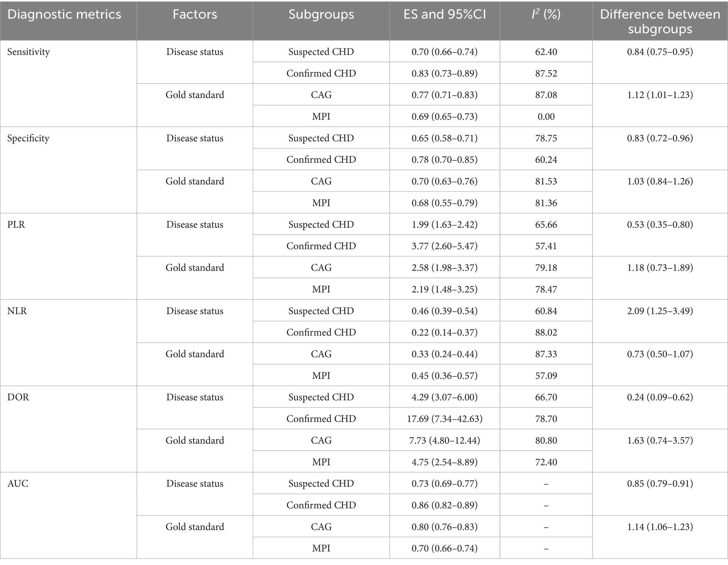Select the ES and 95%CI header

click(x=445, y=14)
